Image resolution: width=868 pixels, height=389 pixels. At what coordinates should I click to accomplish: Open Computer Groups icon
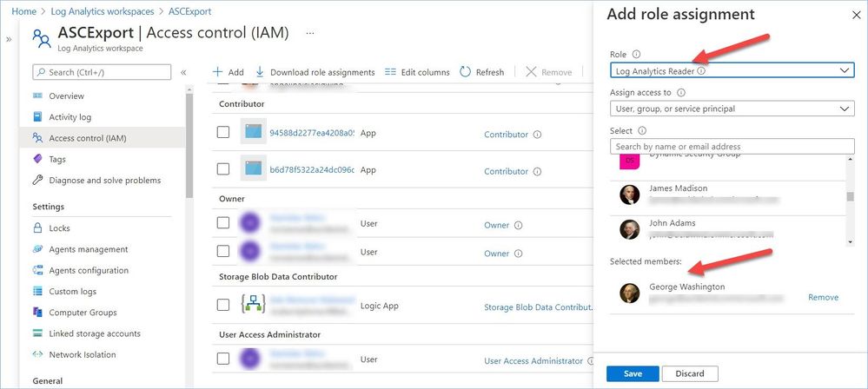pyautogui.click(x=37, y=312)
